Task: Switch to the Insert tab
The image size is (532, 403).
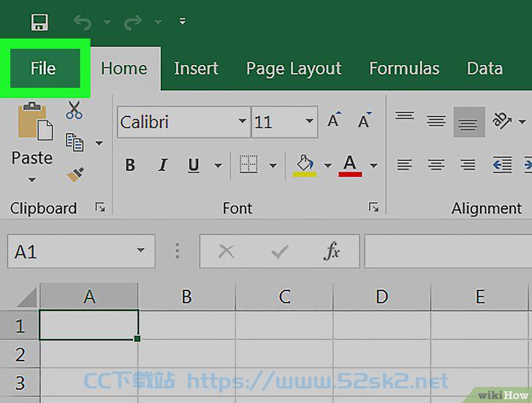Action: (x=196, y=68)
